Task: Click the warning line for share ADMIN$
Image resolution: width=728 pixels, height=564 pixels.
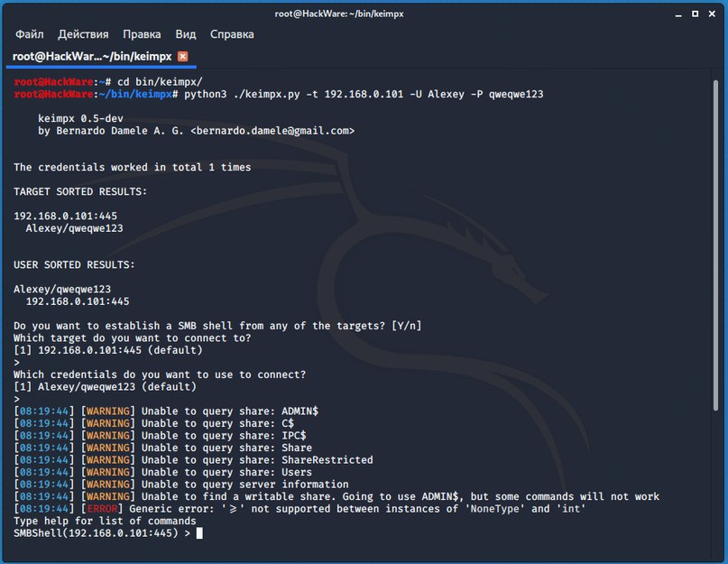Action: 166,411
